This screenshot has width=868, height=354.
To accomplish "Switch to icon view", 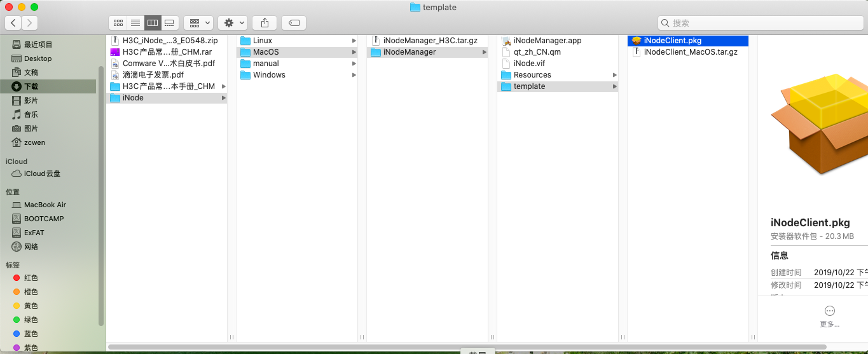I will click(x=118, y=23).
